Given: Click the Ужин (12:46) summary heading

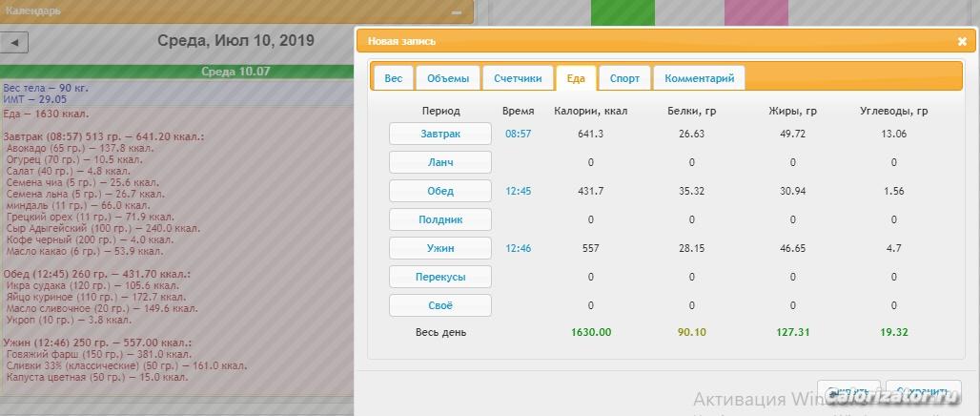Looking at the screenshot, I should (97, 343).
